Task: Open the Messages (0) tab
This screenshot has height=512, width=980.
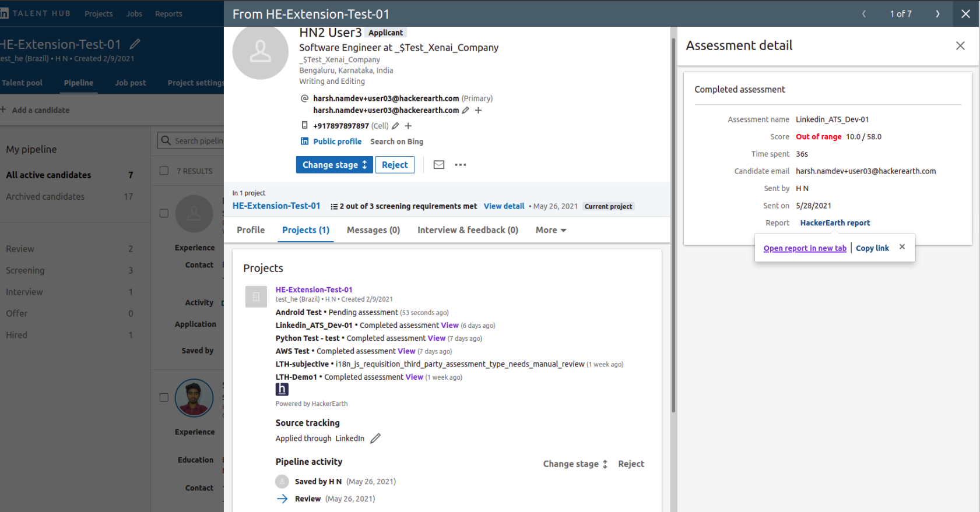Action: 373,230
